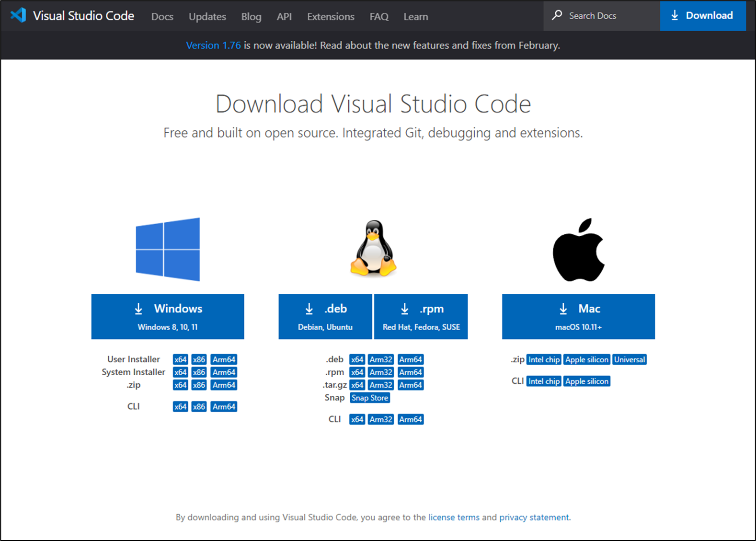The width and height of the screenshot is (756, 541).
Task: Click the Search Docs field
Action: click(602, 16)
